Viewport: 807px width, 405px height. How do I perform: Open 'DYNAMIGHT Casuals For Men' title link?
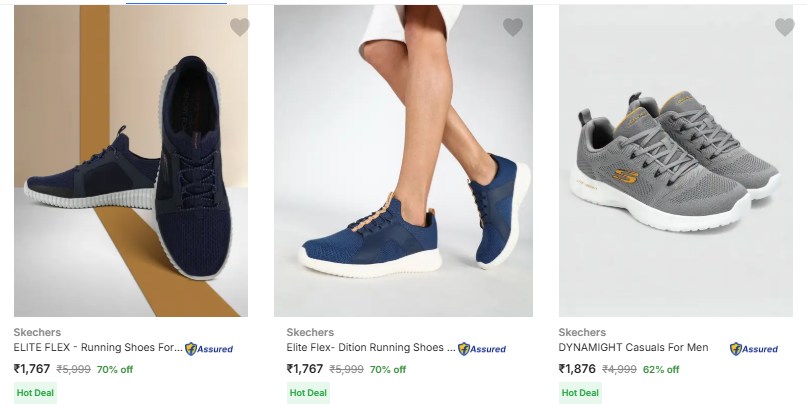[633, 348]
